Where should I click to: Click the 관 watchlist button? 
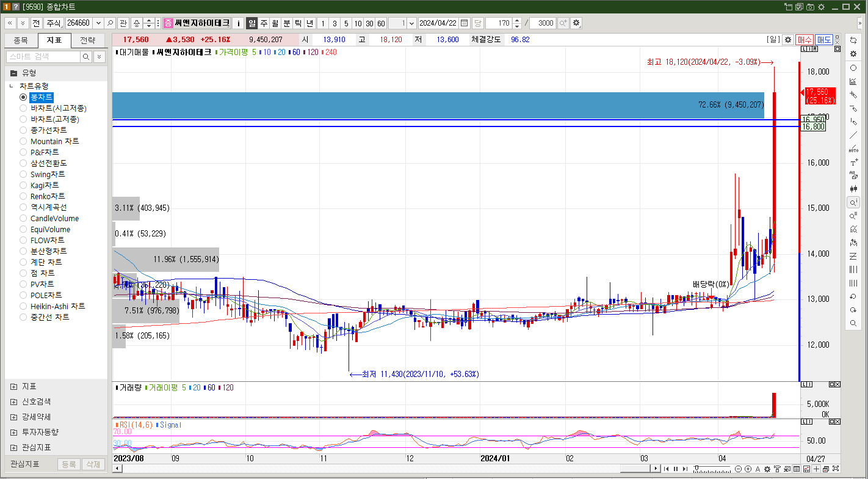(x=123, y=23)
